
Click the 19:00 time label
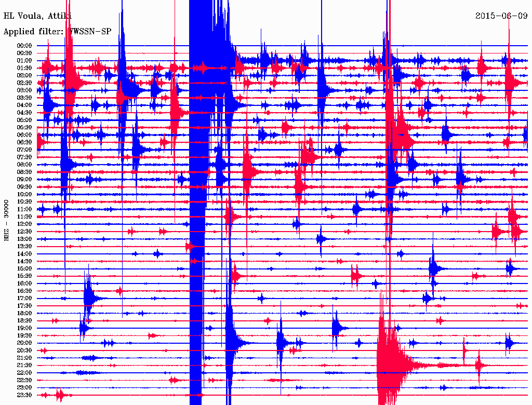[24, 328]
